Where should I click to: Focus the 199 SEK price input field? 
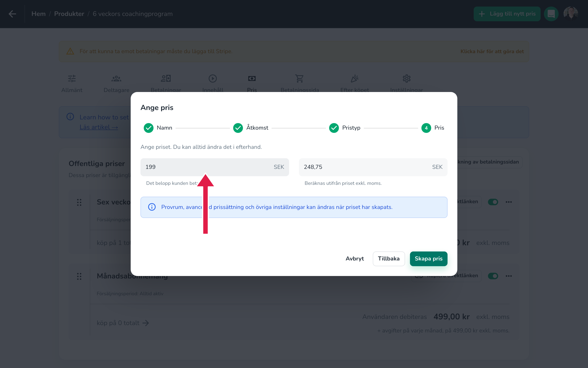(215, 167)
